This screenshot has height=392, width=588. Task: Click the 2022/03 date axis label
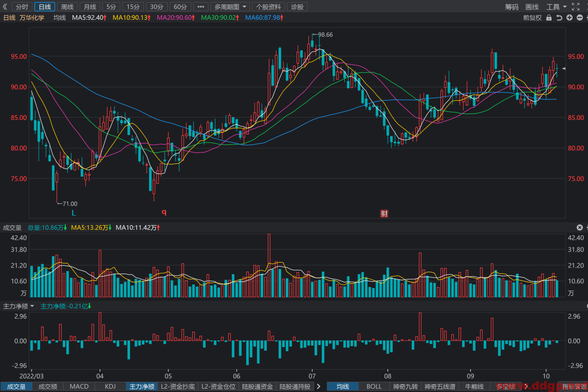(x=32, y=376)
